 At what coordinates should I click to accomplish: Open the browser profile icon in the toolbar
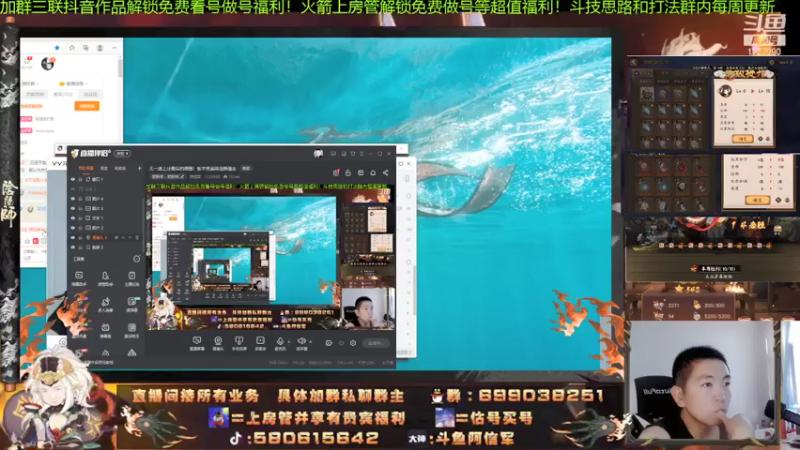(100, 48)
